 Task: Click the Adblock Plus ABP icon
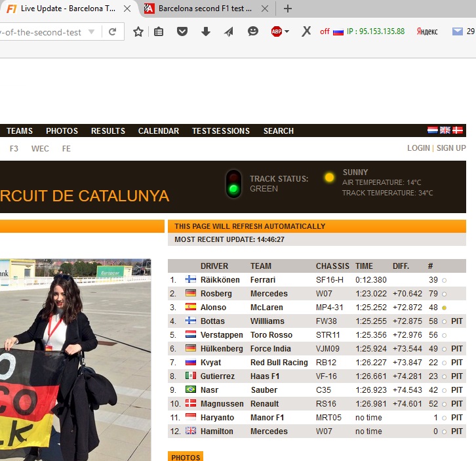tap(277, 31)
